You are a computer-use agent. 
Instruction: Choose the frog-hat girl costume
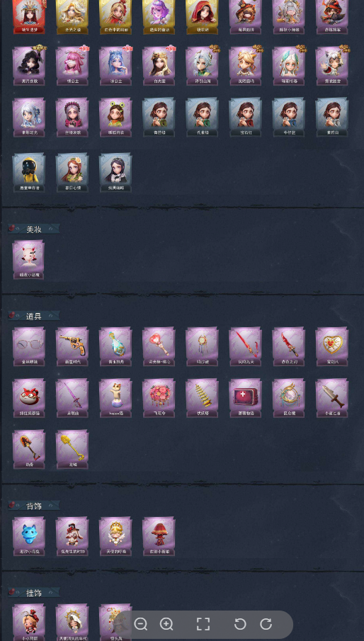coord(115,117)
